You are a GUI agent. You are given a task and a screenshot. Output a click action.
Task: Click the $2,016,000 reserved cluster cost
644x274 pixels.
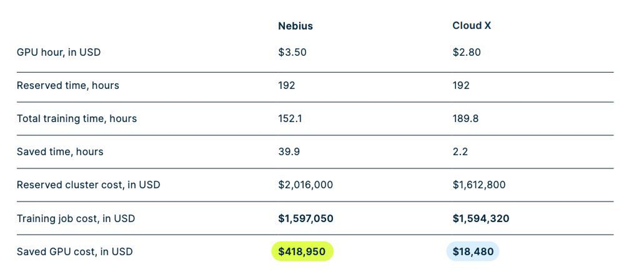coord(305,185)
